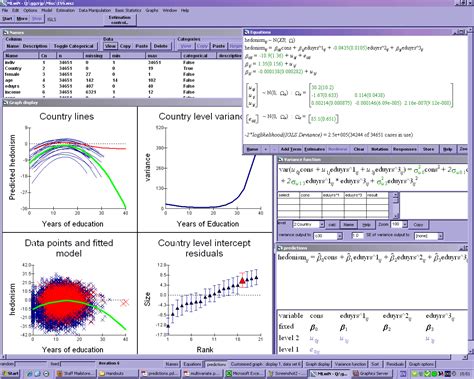Open the Estimation control dialog button
The image size is (474, 379).
point(120,20)
